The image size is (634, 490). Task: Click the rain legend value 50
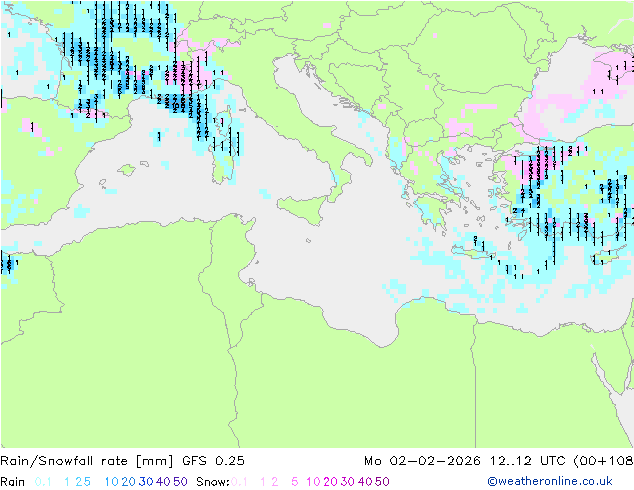[x=180, y=482]
